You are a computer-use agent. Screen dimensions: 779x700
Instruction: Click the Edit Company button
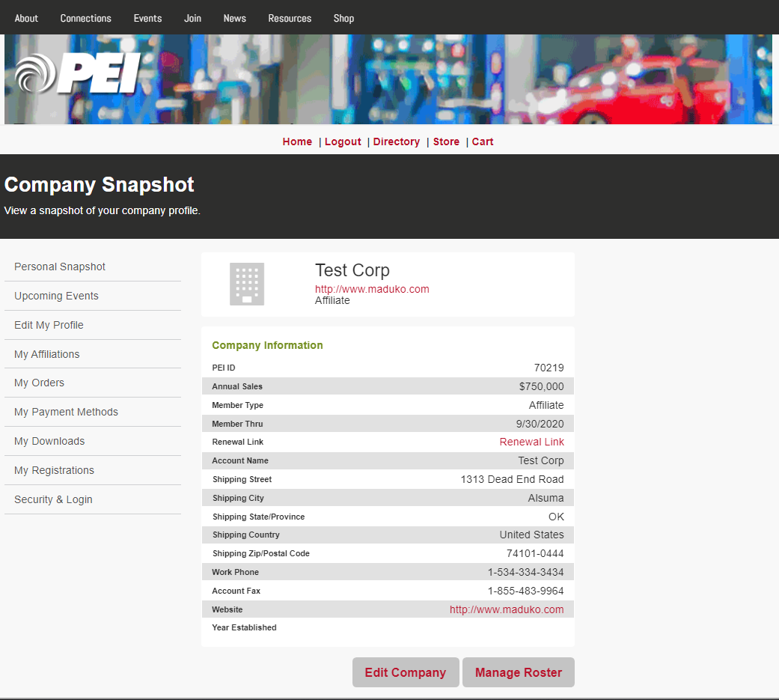click(406, 672)
